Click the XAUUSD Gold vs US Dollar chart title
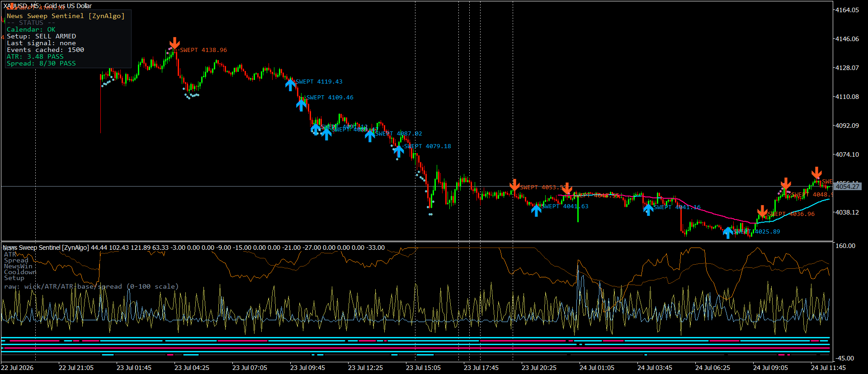Image resolution: width=868 pixels, height=374 pixels. pyautogui.click(x=47, y=6)
